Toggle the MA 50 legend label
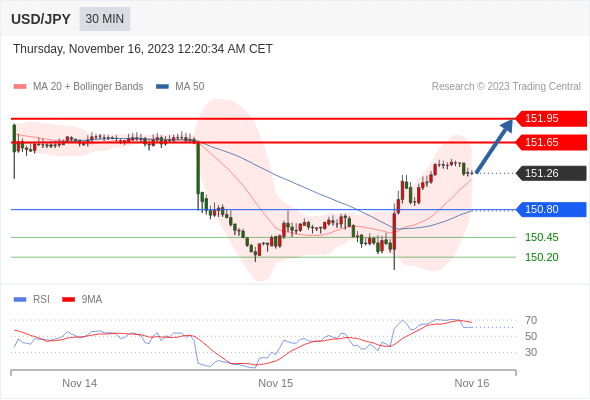This screenshot has width=590, height=400. (190, 87)
